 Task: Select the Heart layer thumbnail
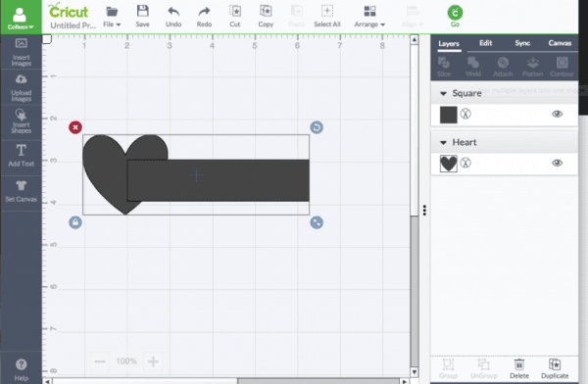point(449,164)
